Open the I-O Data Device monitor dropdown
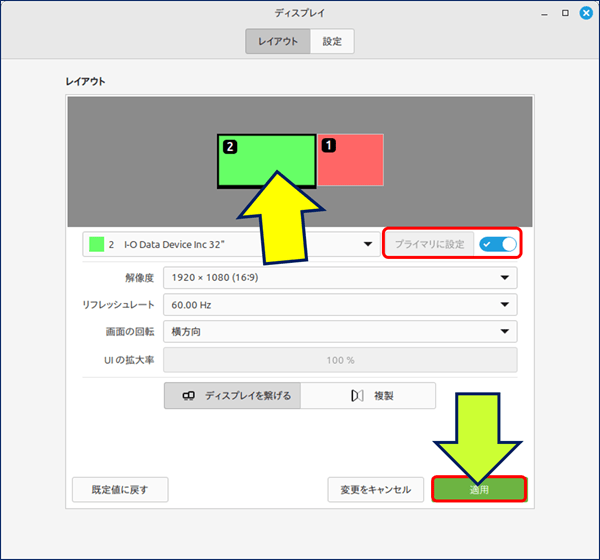The image size is (600, 560). pyautogui.click(x=231, y=244)
